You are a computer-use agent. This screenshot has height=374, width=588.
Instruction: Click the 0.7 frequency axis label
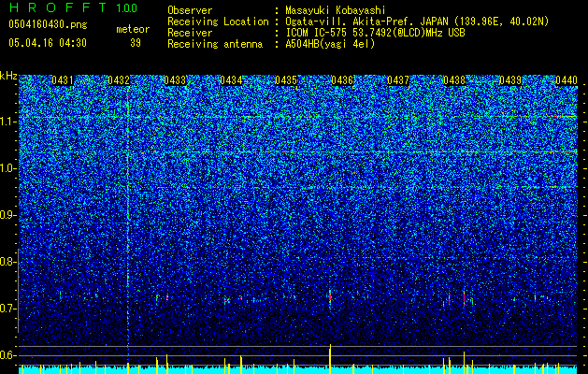[x=7, y=309]
